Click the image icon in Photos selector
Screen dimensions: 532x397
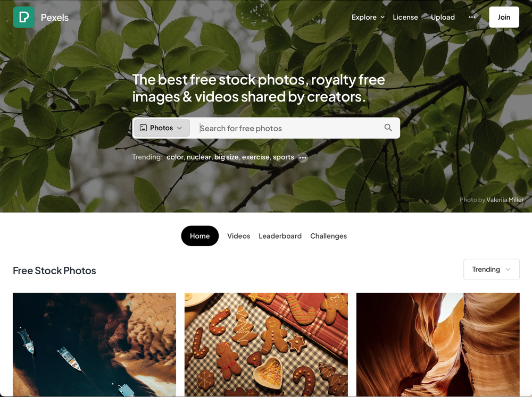tap(143, 128)
